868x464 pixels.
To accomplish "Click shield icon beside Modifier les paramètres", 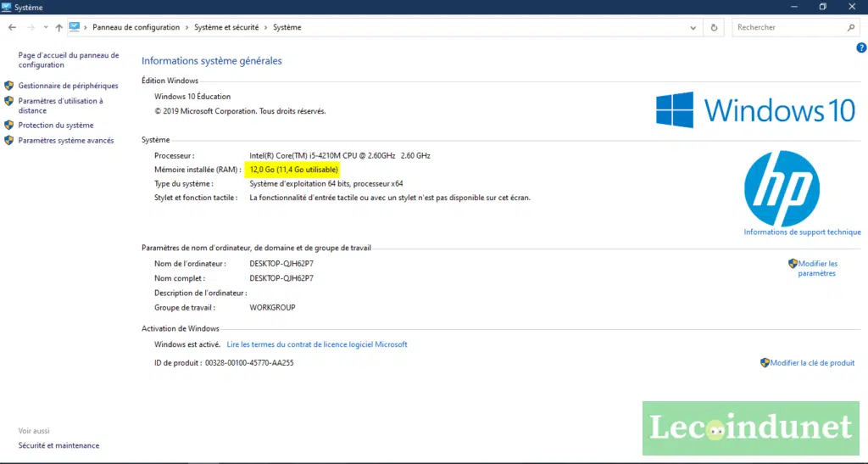I will 793,264.
